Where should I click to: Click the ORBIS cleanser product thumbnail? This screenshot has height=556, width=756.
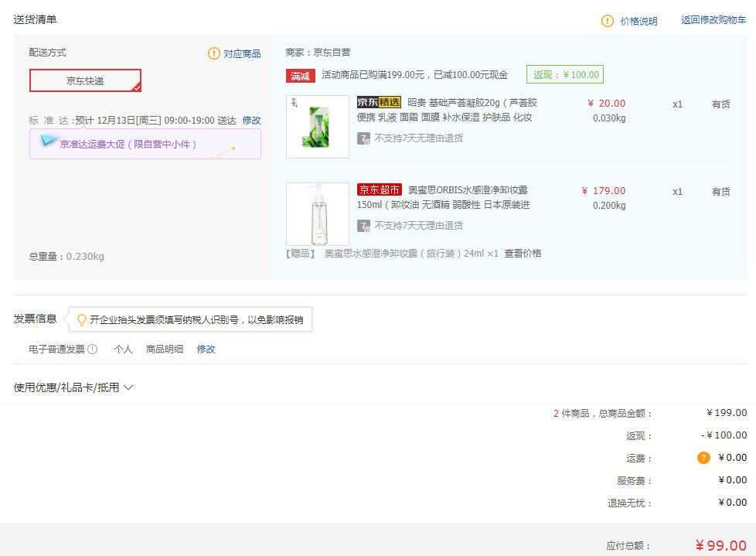(x=317, y=213)
